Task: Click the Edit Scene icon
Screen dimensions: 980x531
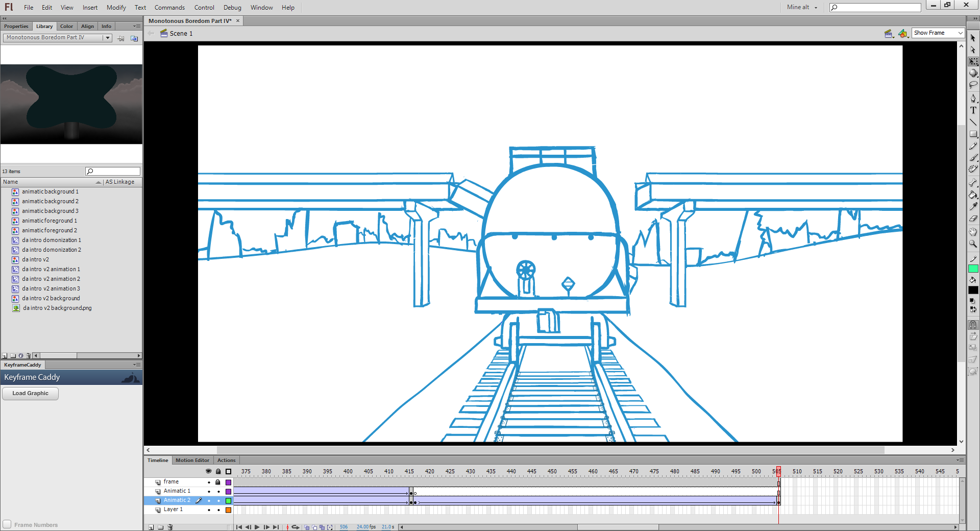Action: (x=889, y=33)
